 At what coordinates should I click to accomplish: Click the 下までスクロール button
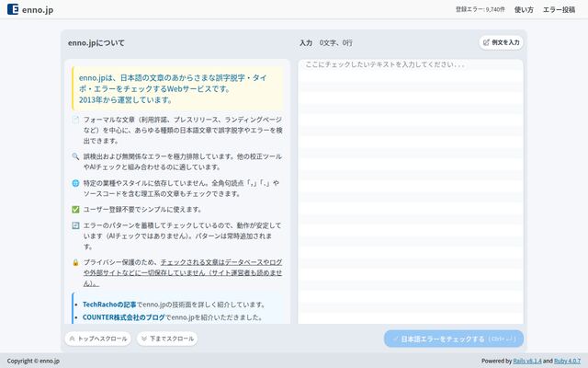pos(167,339)
